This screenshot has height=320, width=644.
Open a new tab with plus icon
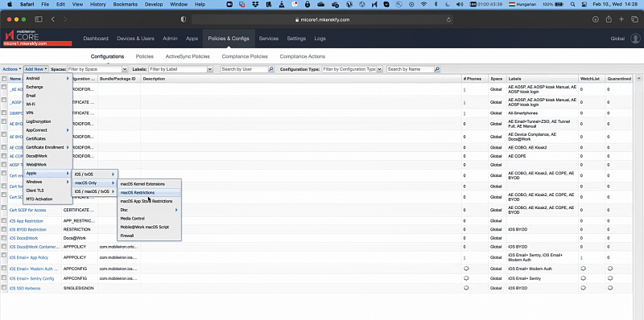[x=621, y=19]
